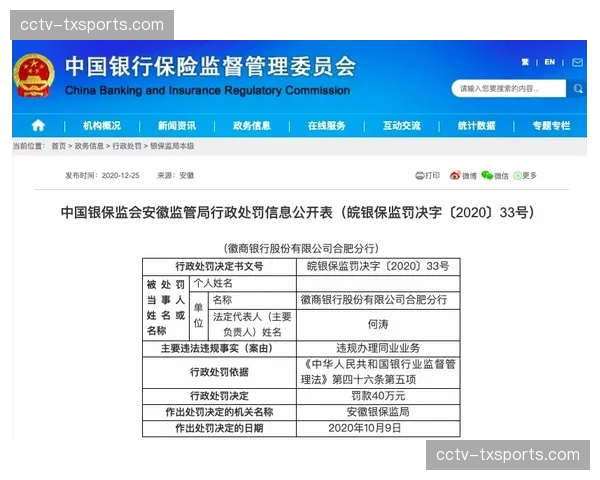This screenshot has height=480, width=600.
Task: Click the home icon in navigation bar
Action: pos(38,126)
